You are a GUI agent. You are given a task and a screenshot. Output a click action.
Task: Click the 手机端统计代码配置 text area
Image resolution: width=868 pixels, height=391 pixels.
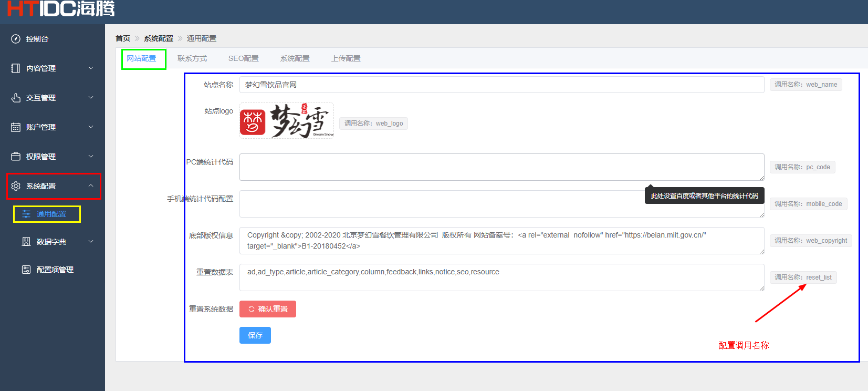(502, 204)
